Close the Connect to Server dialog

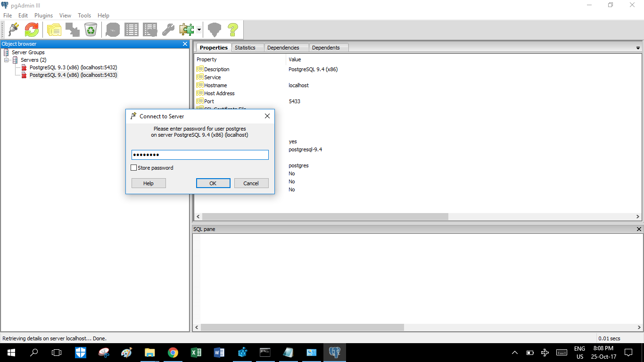267,116
